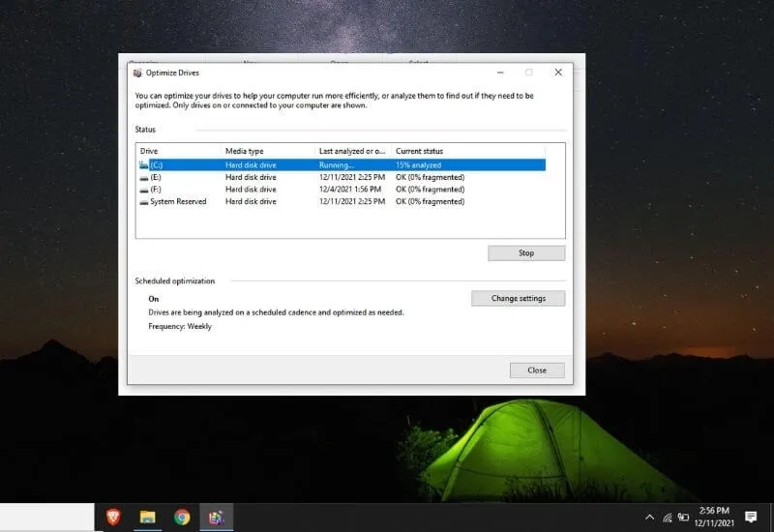Click the Optimize Drives title bar icon
774x532 pixels.
pyautogui.click(x=137, y=74)
